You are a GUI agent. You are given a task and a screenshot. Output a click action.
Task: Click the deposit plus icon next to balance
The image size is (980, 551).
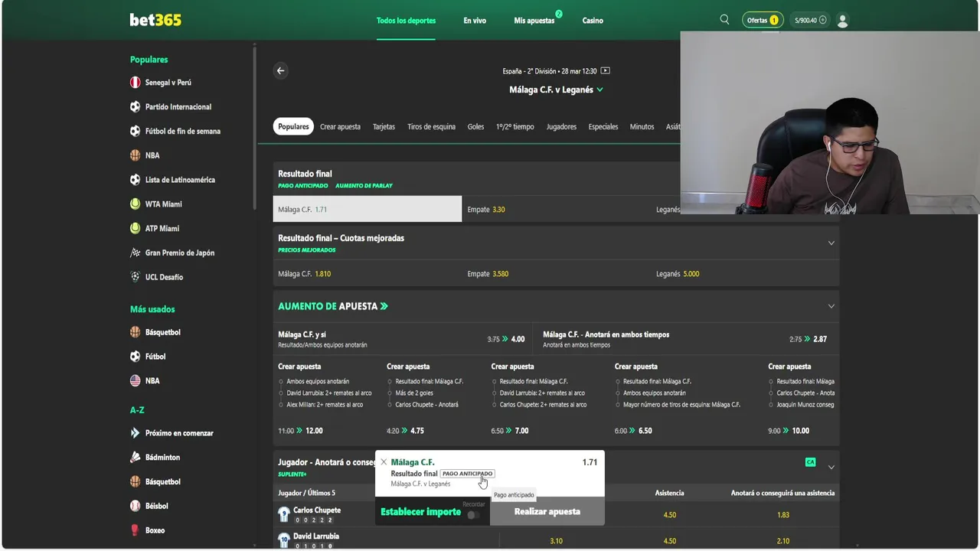(x=823, y=21)
